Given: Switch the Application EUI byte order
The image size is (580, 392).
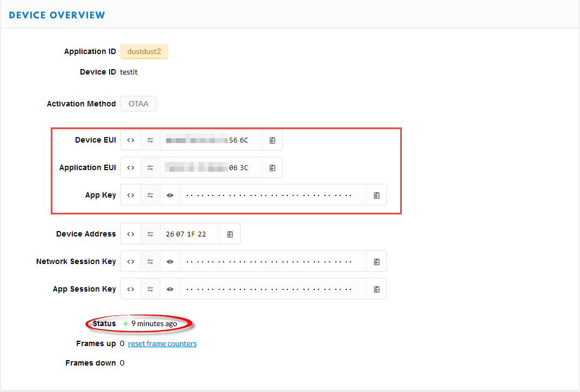Looking at the screenshot, I should (150, 167).
